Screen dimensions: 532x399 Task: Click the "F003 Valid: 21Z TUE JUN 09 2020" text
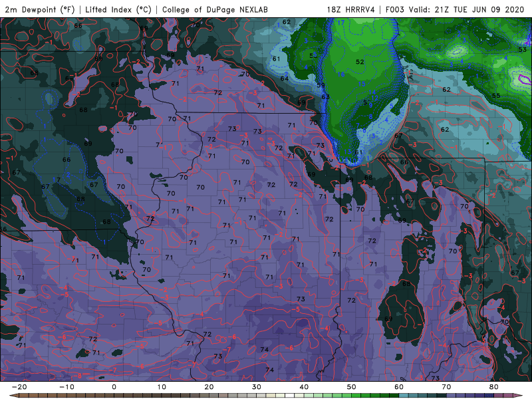455,9
